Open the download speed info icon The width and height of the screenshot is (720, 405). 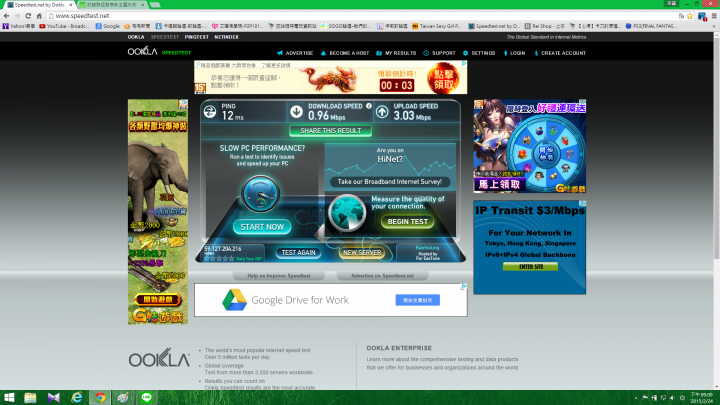click(x=369, y=106)
